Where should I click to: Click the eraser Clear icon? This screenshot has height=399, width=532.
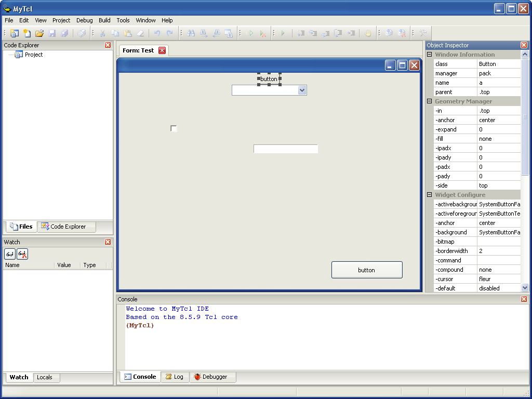coord(140,33)
